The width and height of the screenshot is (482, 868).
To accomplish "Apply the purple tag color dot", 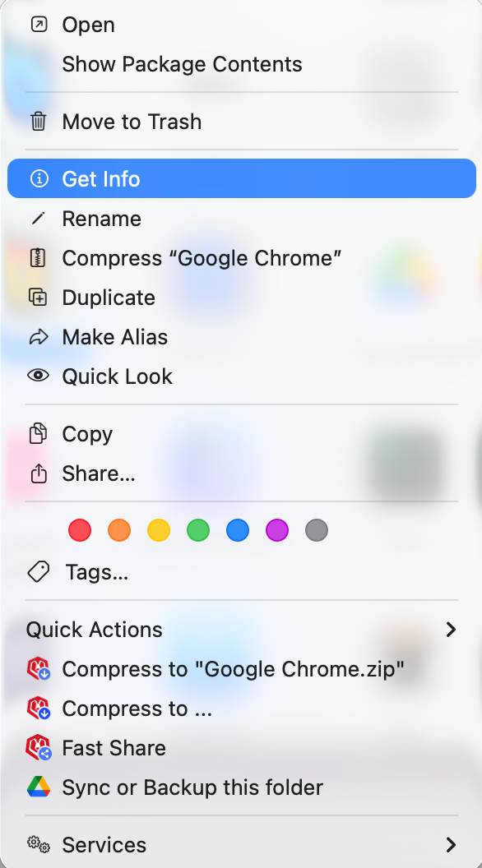I will click(x=277, y=530).
